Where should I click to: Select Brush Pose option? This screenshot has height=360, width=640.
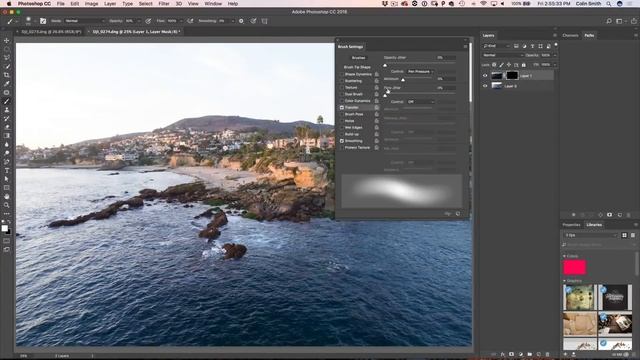(354, 114)
